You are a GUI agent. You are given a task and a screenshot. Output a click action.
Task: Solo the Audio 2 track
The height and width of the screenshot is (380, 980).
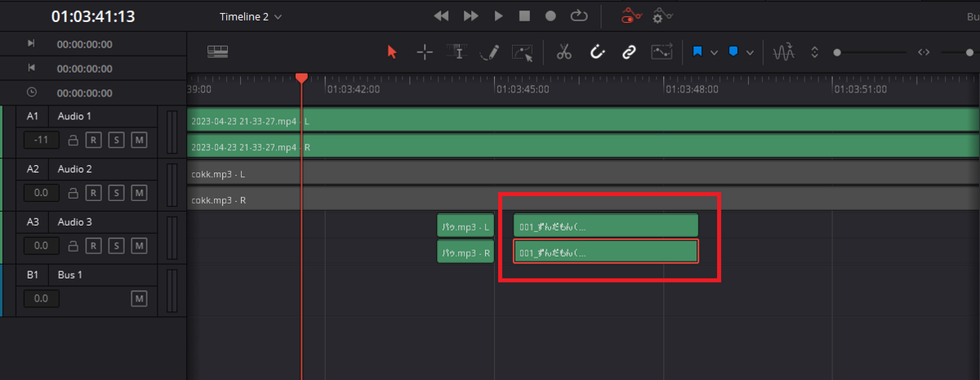pos(117,193)
